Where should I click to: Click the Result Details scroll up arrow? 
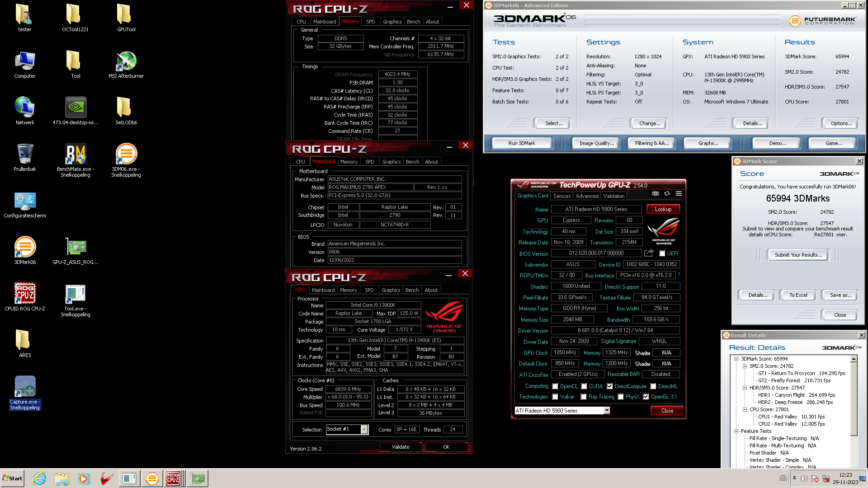(854, 359)
